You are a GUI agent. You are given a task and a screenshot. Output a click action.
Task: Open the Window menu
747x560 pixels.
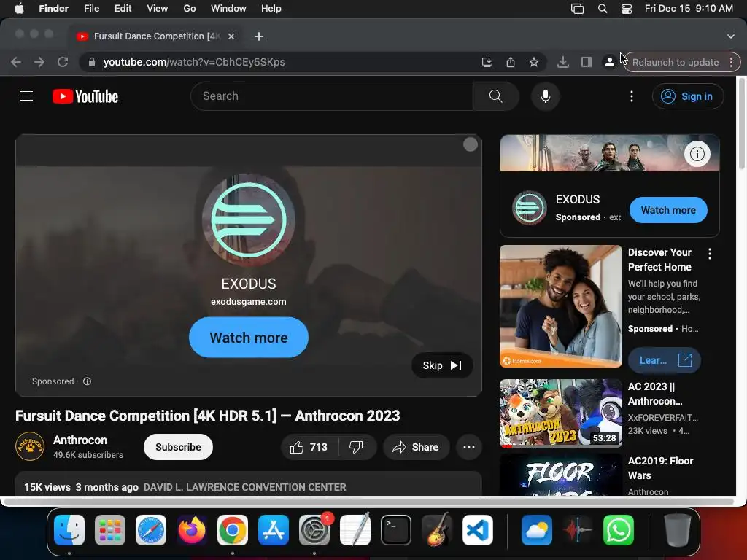(x=228, y=9)
